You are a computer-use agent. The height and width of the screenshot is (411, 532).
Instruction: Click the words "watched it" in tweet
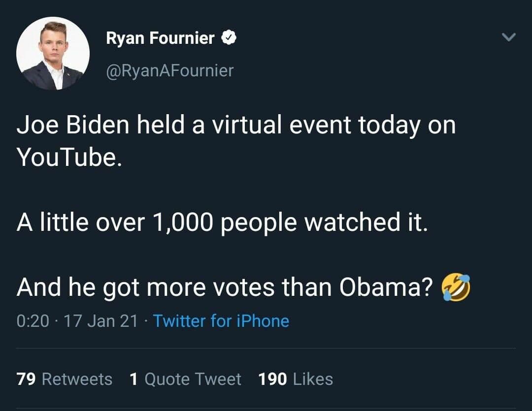[364, 222]
